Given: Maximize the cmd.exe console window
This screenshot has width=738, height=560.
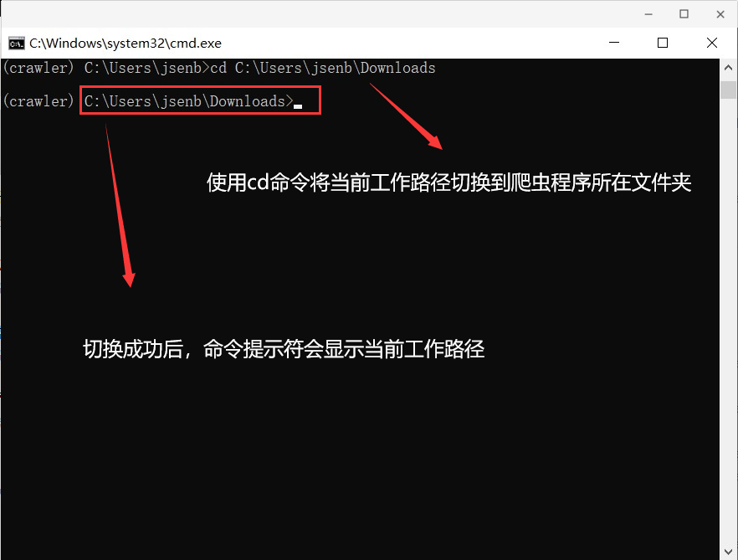Looking at the screenshot, I should click(663, 43).
